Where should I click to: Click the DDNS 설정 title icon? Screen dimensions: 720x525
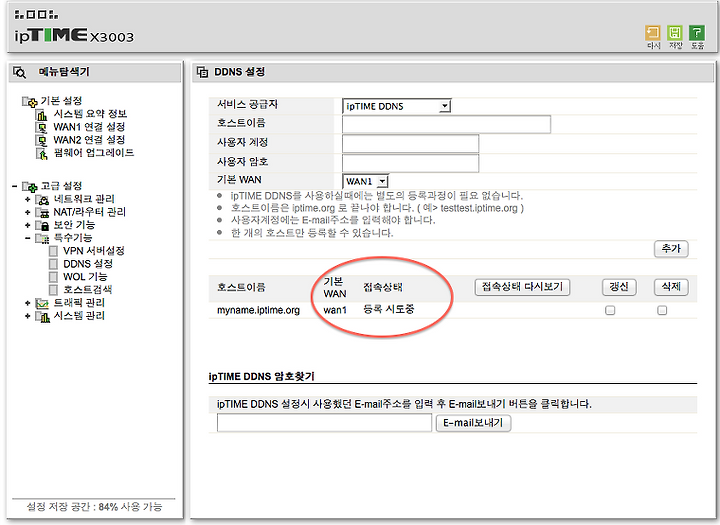(x=202, y=72)
